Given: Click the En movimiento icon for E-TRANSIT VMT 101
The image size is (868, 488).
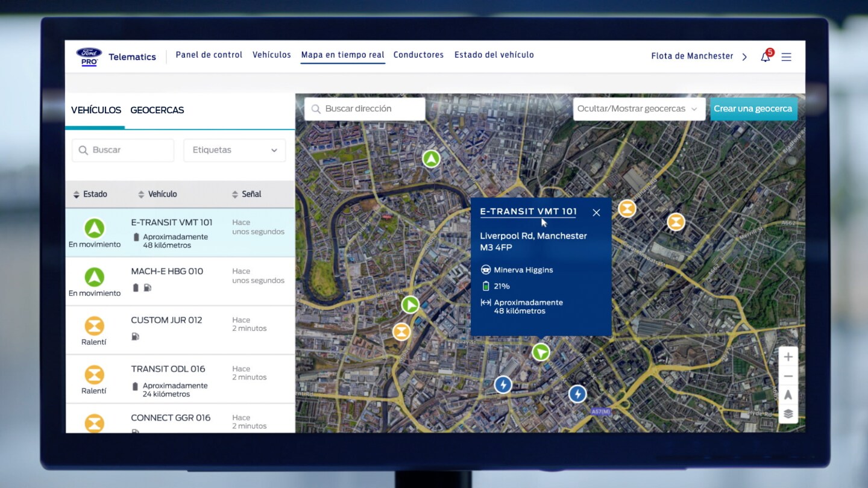Looking at the screenshot, I should point(94,228).
